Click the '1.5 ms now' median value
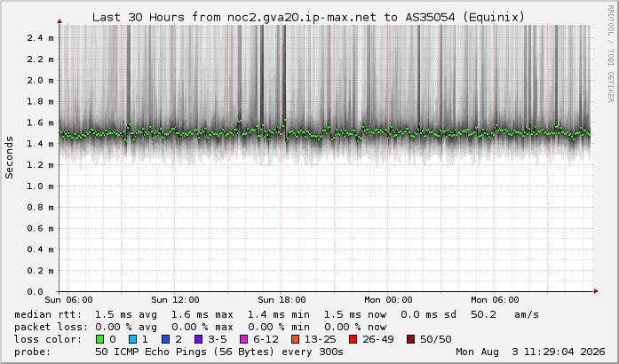619x364 pixels. (x=355, y=314)
